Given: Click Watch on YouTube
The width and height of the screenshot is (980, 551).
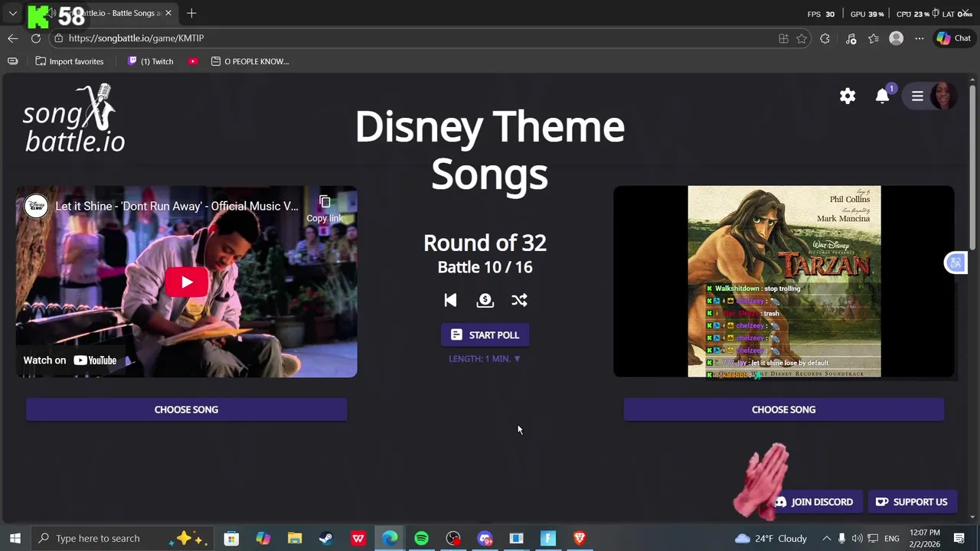Looking at the screenshot, I should pyautogui.click(x=70, y=360).
